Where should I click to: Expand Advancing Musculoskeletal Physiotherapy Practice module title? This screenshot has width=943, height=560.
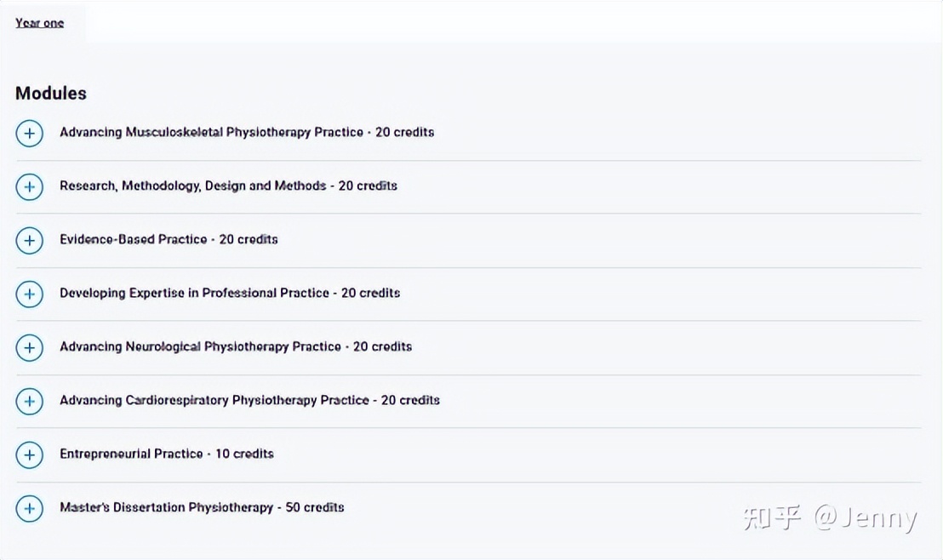click(x=247, y=132)
